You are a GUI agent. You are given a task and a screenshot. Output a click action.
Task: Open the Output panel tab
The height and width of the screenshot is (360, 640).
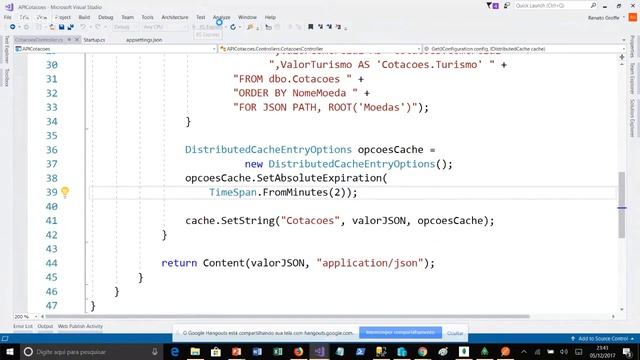(45, 326)
